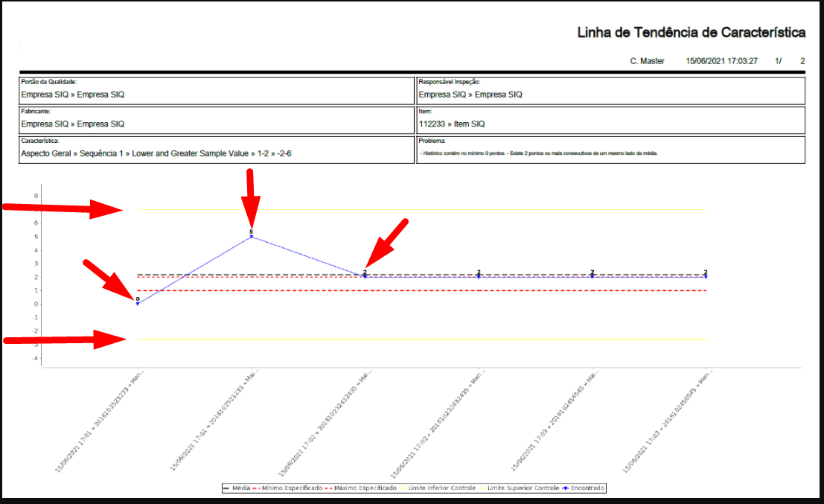Image resolution: width=824 pixels, height=504 pixels.
Task: Click the 'Fabricante:' field label
Action: pos(36,111)
